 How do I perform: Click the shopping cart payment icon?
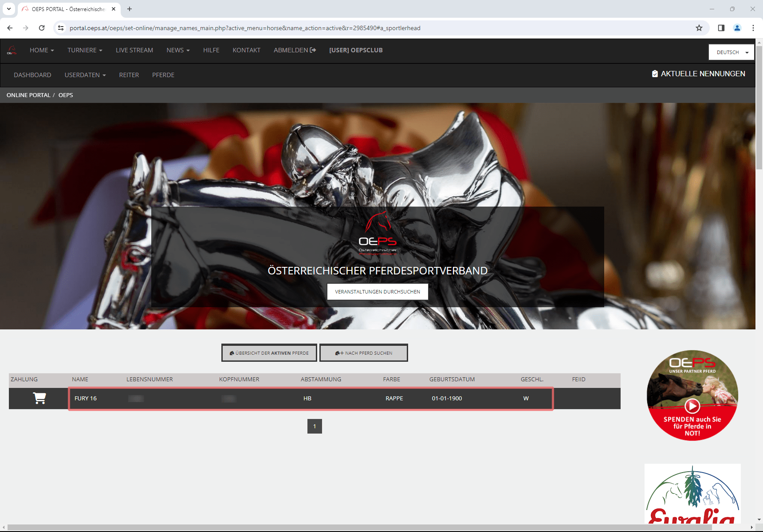coord(39,398)
